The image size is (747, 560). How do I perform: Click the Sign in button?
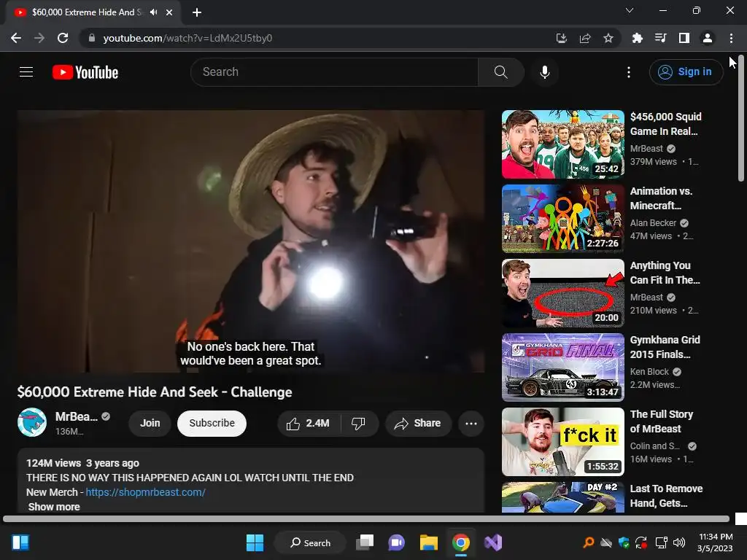(x=686, y=72)
